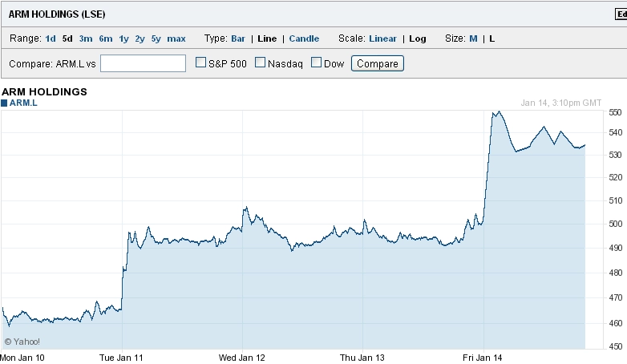This screenshot has width=627, height=364.
Task: Click the Mon Jan 10 axis label
Action: (x=22, y=358)
